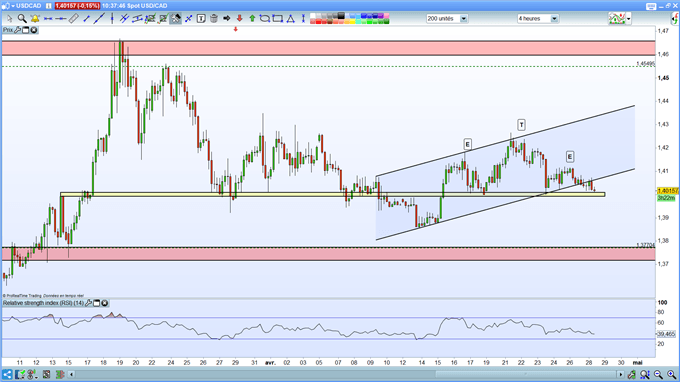Insert a text label with T tool
Viewport: 680px width, 382px height.
tap(201, 19)
